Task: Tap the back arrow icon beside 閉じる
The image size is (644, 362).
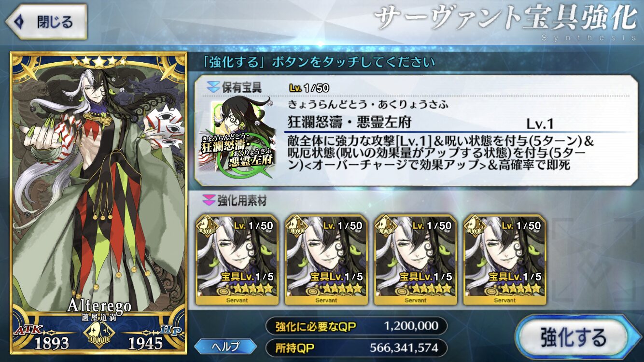Action: (19, 22)
